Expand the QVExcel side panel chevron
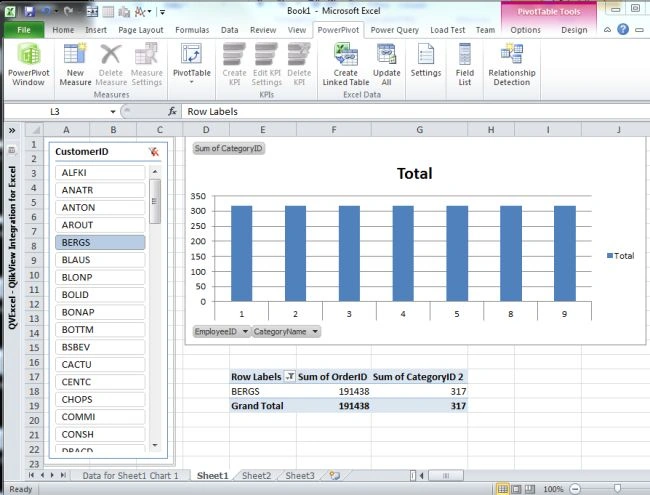 click(x=12, y=131)
